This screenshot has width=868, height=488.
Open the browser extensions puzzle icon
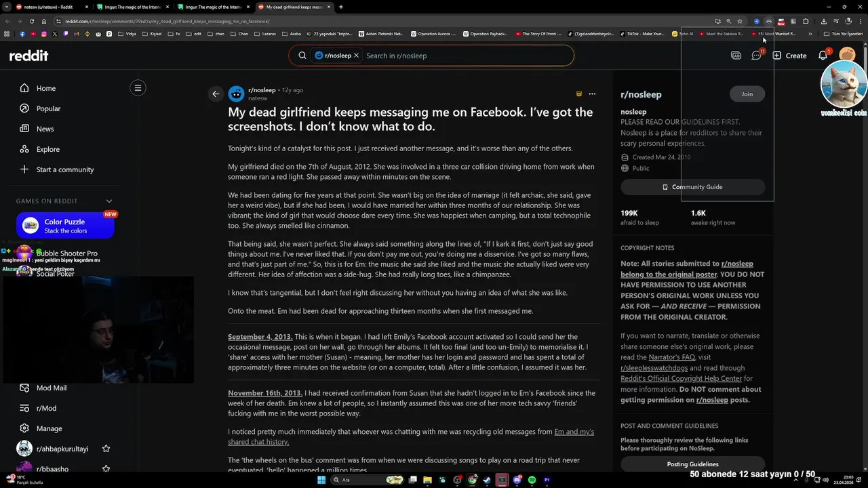[806, 21]
